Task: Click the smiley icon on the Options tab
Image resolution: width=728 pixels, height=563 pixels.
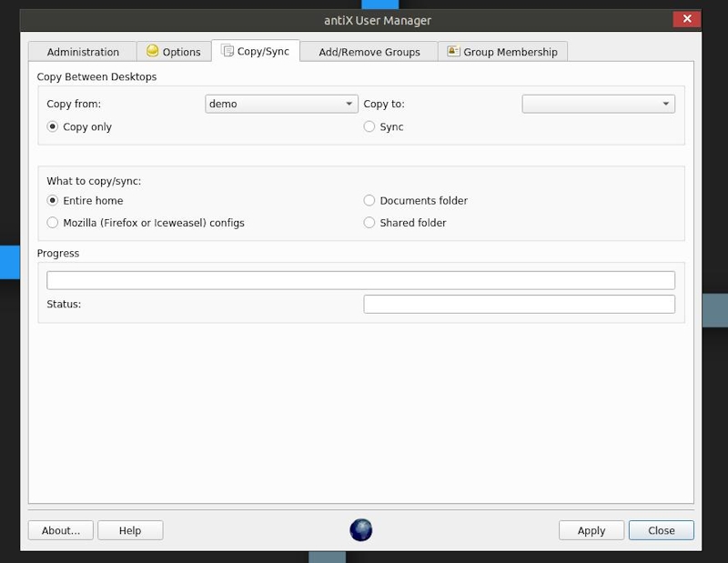Action: pos(153,52)
